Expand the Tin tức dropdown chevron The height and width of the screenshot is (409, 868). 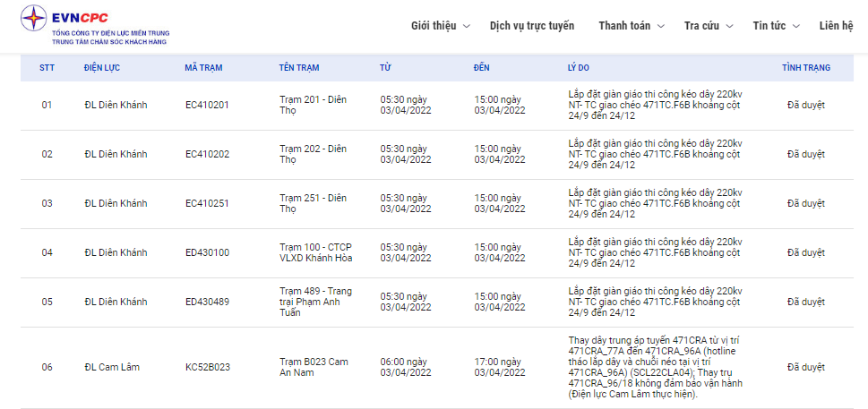tap(796, 26)
